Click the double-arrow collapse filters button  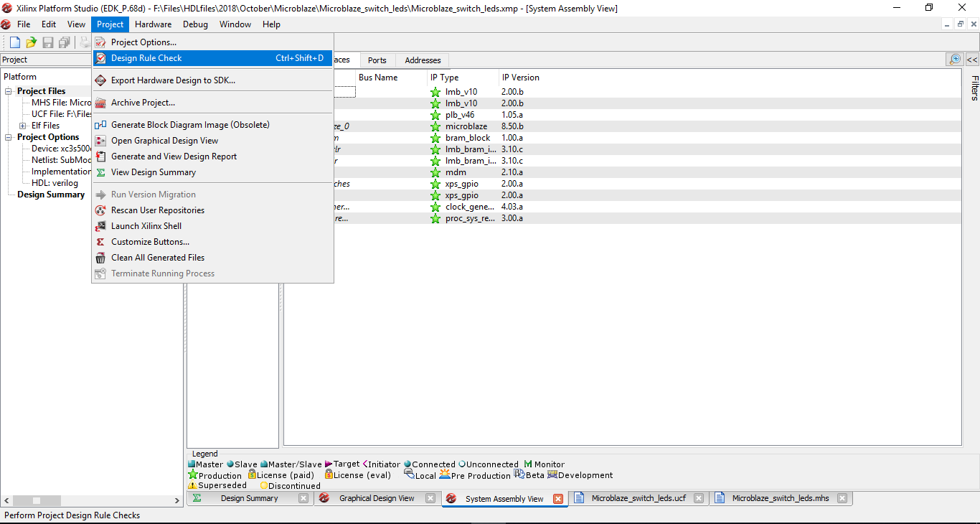[x=972, y=60]
